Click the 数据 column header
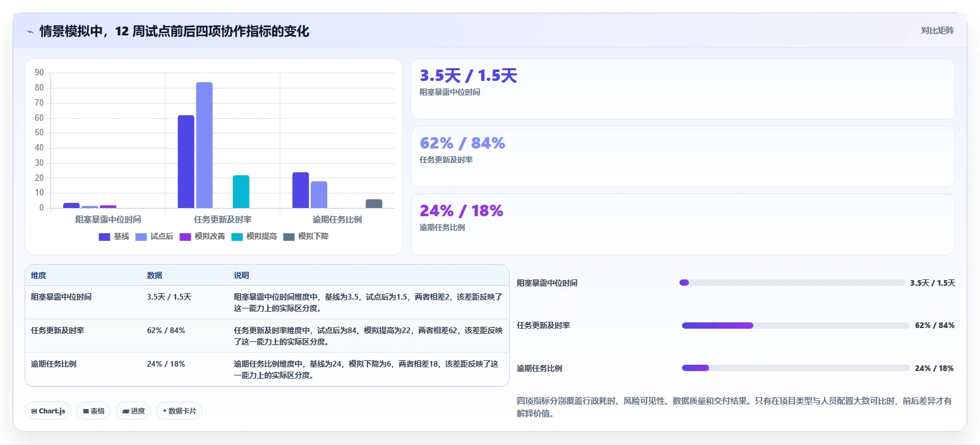980x445 pixels. pyautogui.click(x=155, y=276)
